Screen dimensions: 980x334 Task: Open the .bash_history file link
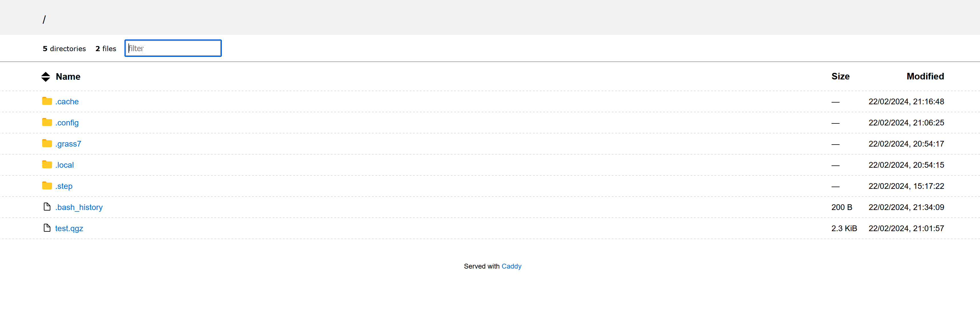pos(79,207)
